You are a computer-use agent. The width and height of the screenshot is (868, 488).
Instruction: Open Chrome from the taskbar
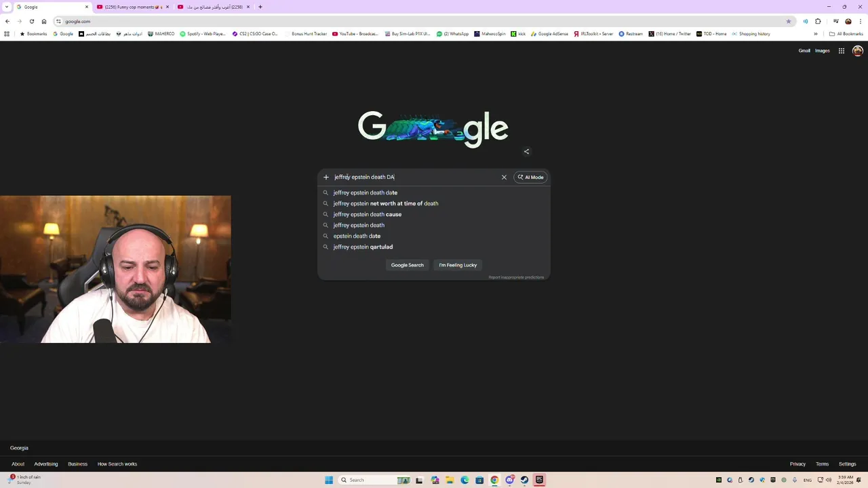click(x=494, y=480)
